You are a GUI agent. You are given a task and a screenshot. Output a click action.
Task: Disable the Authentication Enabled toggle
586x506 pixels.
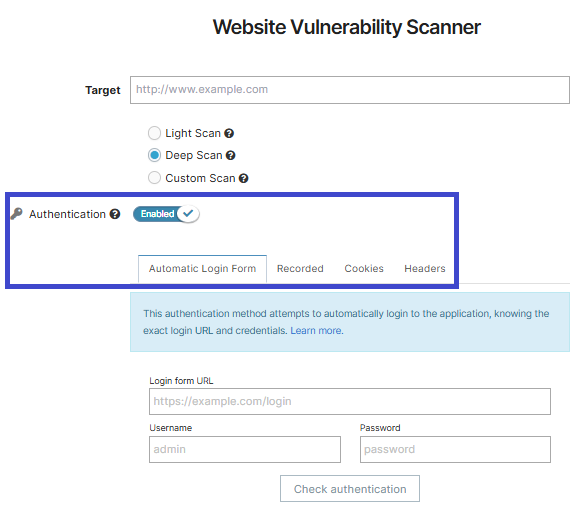click(x=166, y=214)
